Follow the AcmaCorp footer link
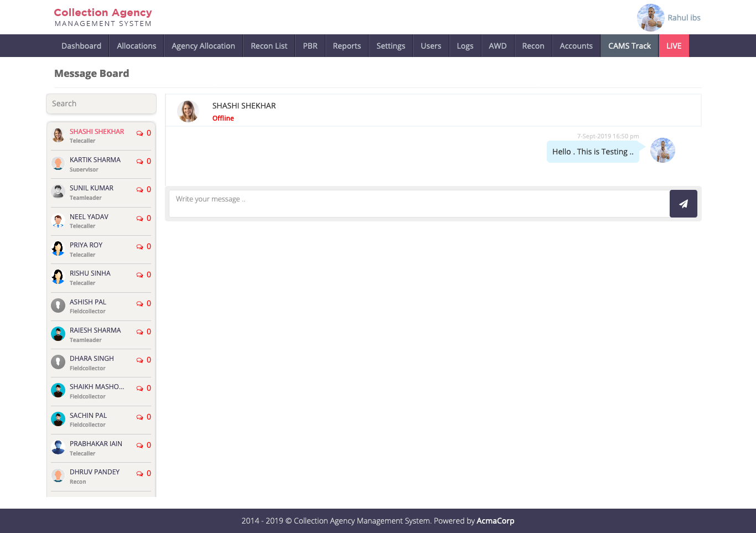The width and height of the screenshot is (756, 533). point(495,521)
